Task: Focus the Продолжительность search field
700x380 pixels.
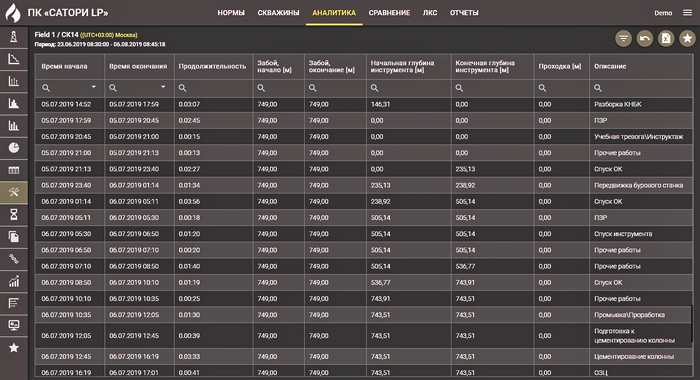Action: point(213,88)
